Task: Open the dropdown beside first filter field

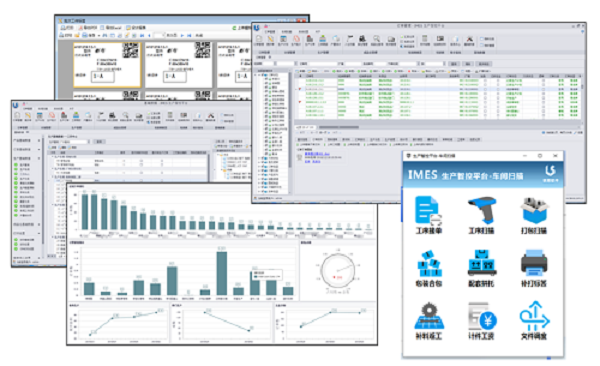Action: pos(275,64)
